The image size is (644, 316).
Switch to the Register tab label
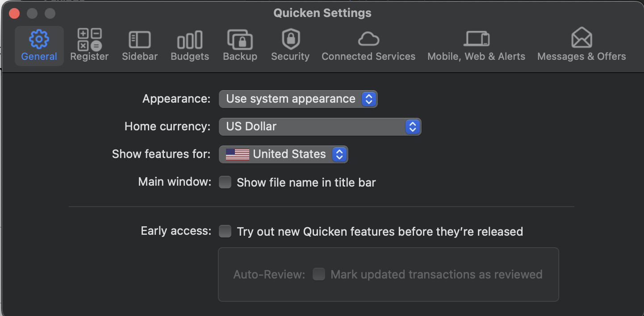[x=89, y=57]
